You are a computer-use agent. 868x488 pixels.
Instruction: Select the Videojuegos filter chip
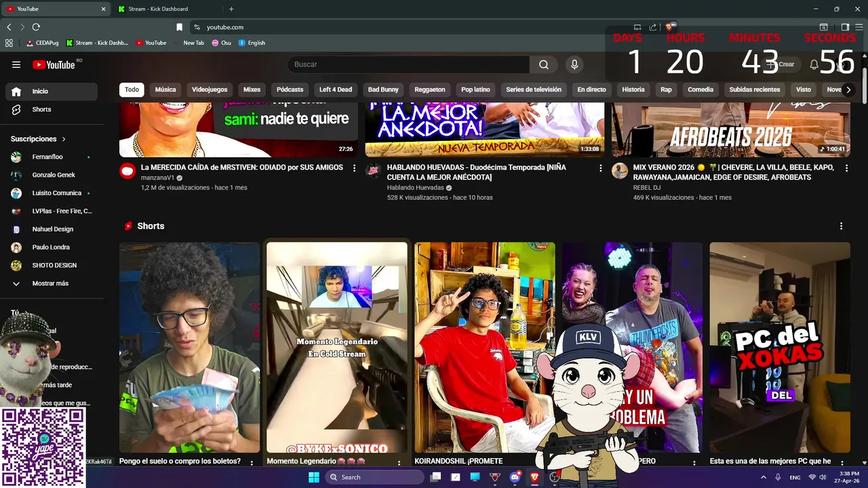(x=210, y=89)
